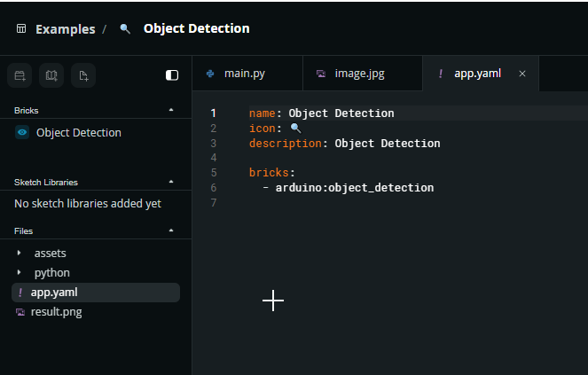Toggle the sidebar panel collapse icon
The height and width of the screenshot is (375, 588).
(x=172, y=75)
